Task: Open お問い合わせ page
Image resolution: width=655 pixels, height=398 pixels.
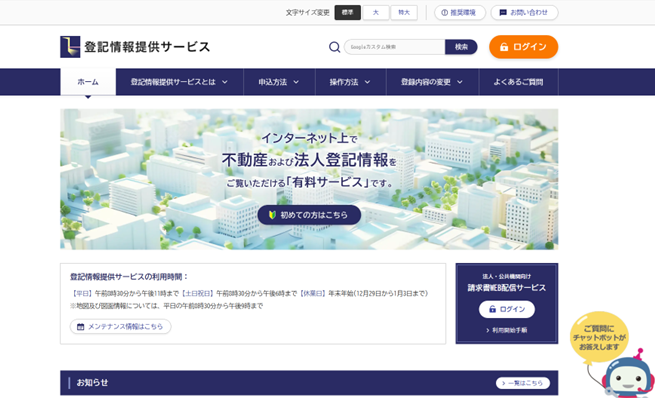Action: point(524,13)
